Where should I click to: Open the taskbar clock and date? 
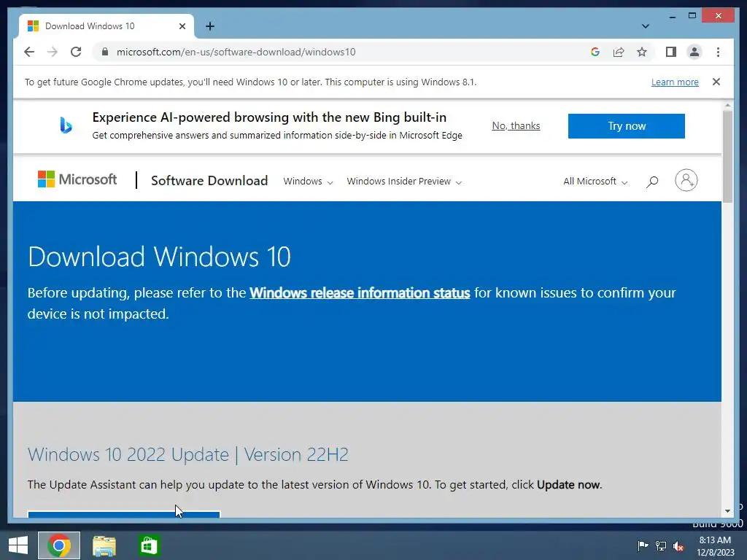715,546
